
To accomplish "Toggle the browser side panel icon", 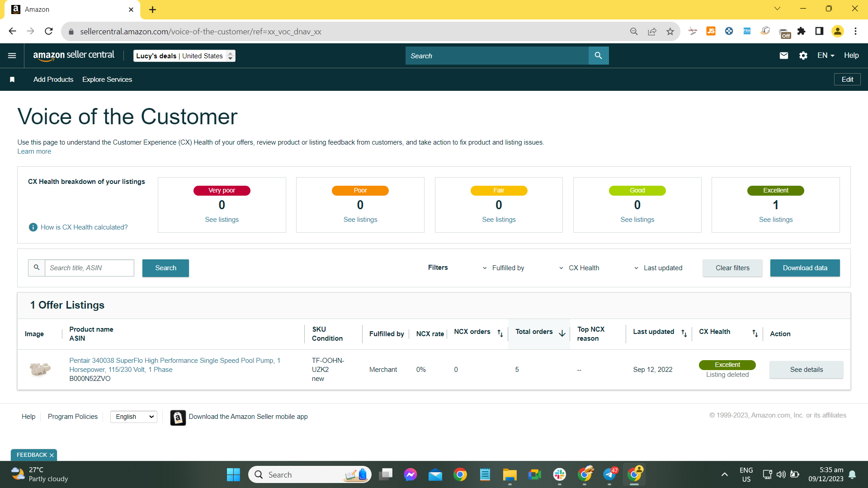I will coord(819,31).
